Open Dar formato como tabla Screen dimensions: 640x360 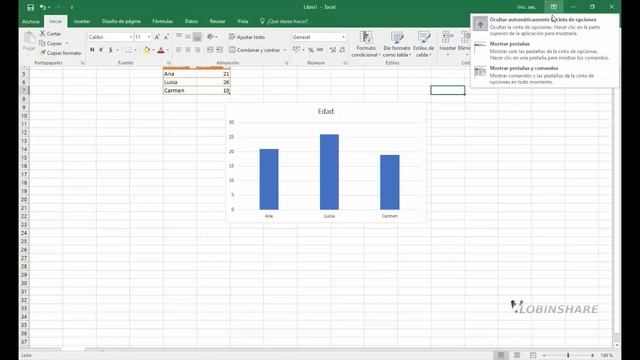coord(397,44)
